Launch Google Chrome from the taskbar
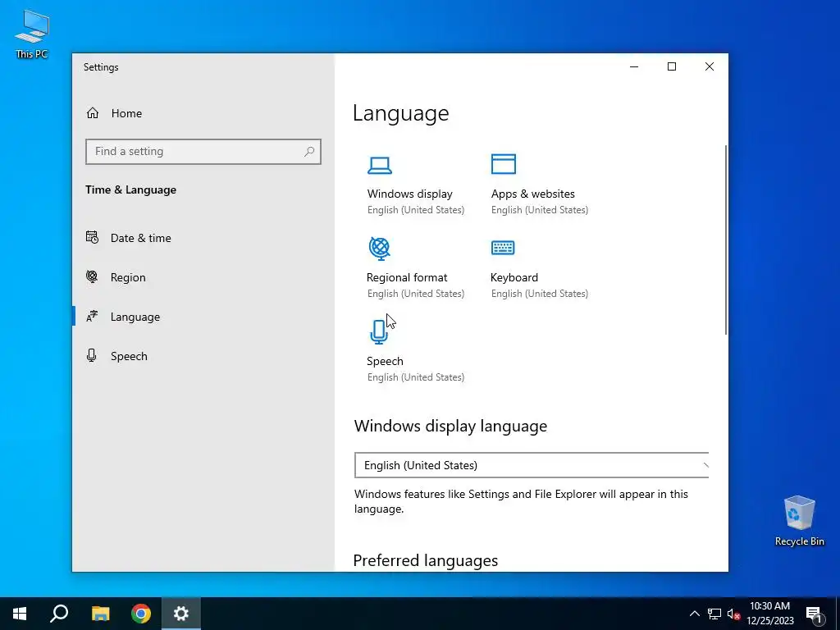This screenshot has width=840, height=630. [141, 614]
